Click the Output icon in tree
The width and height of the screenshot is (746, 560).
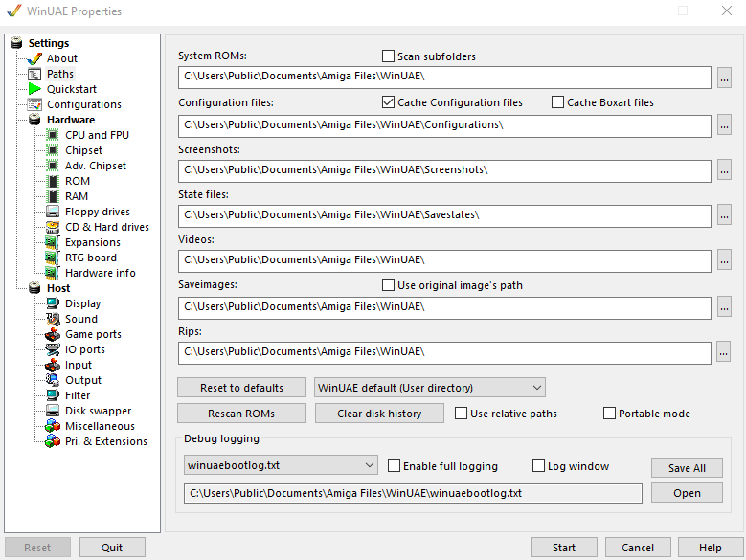pyautogui.click(x=53, y=380)
